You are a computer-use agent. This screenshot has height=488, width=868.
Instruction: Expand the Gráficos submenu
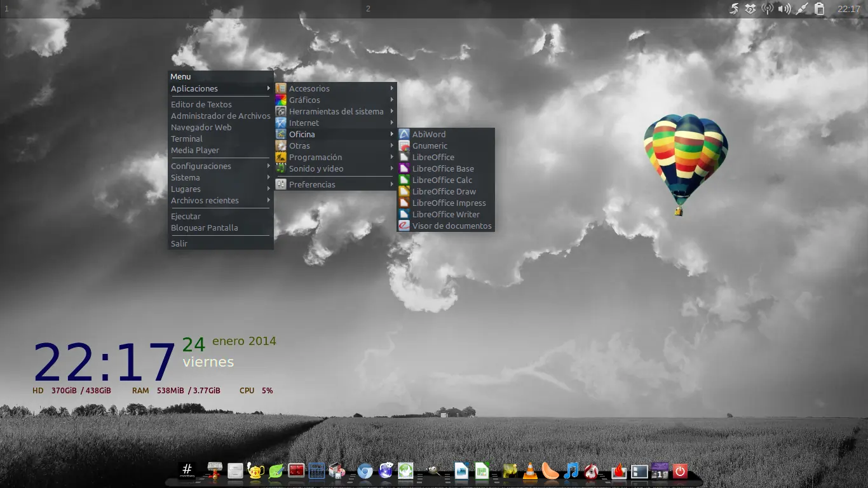point(336,100)
